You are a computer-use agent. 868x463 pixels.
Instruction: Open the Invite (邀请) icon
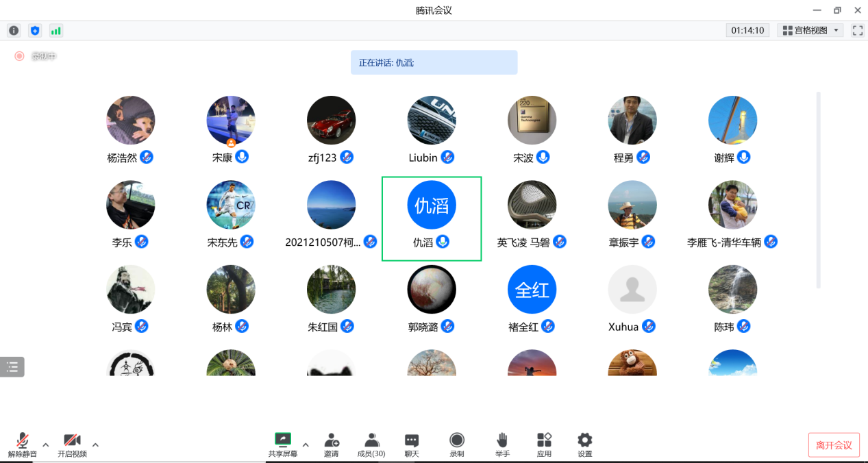332,445
